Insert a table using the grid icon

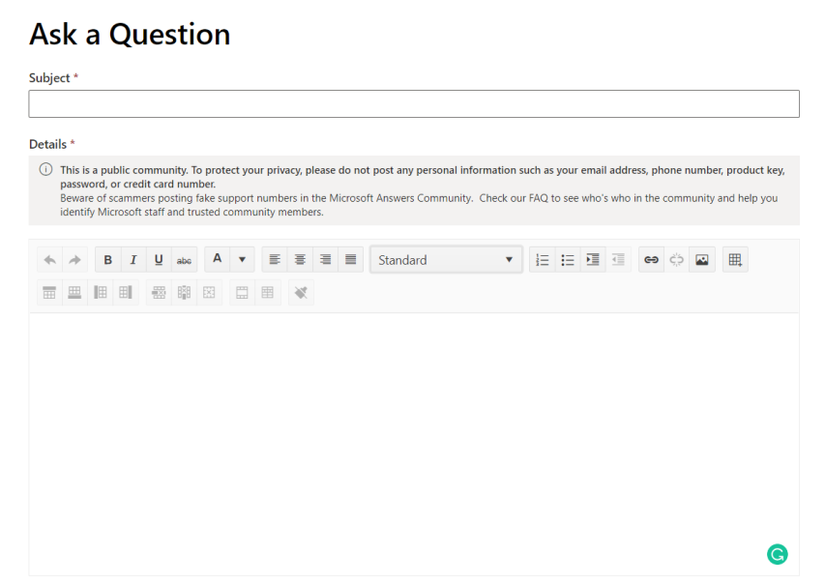(x=735, y=259)
